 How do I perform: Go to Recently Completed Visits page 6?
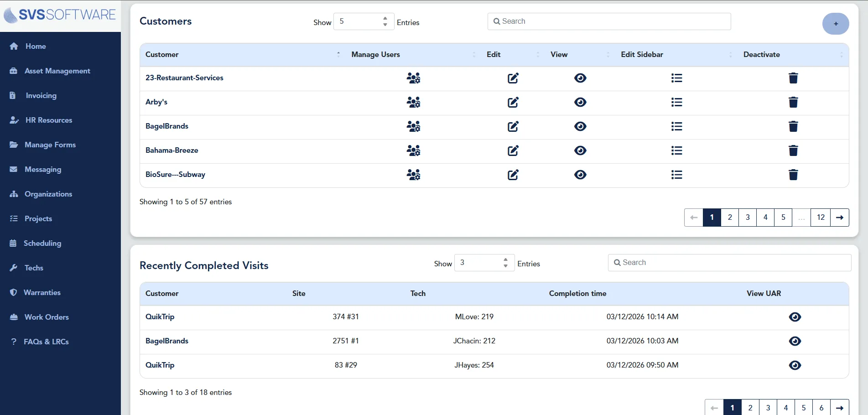point(821,408)
